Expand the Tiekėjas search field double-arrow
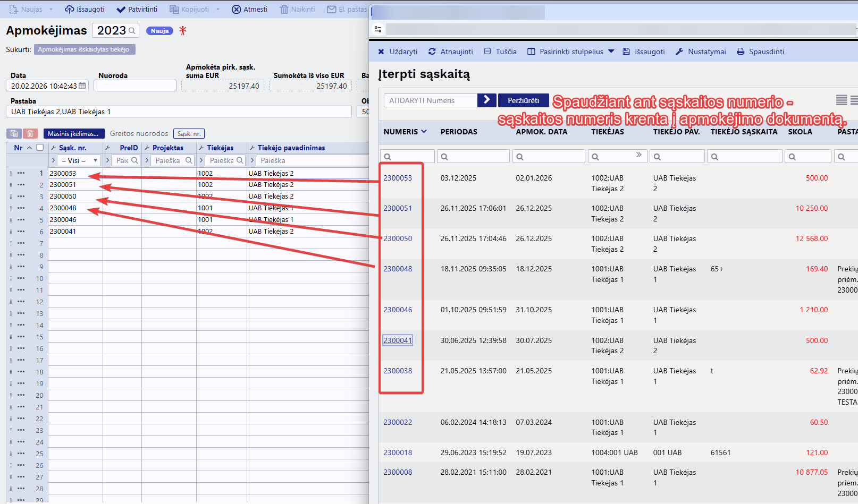The width and height of the screenshot is (858, 504). [x=638, y=155]
